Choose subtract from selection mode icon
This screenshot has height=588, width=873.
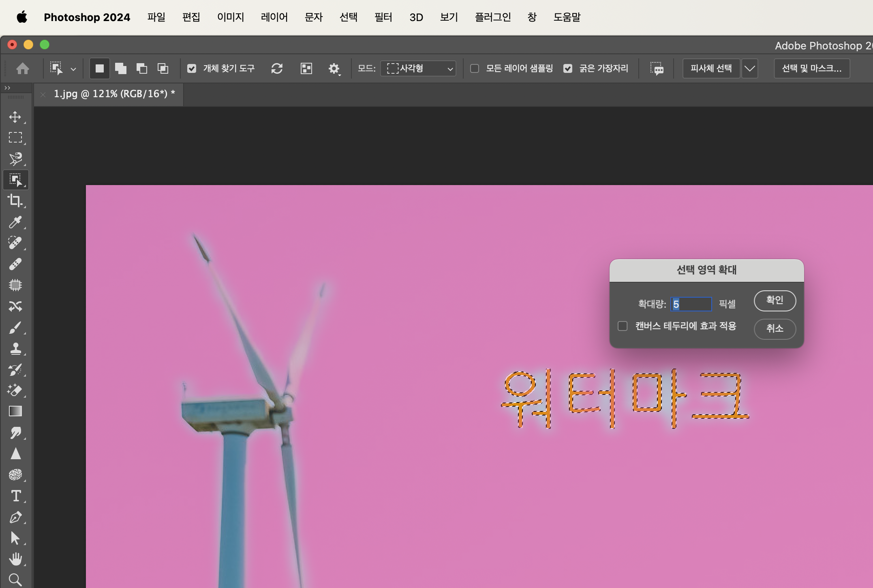pyautogui.click(x=141, y=68)
